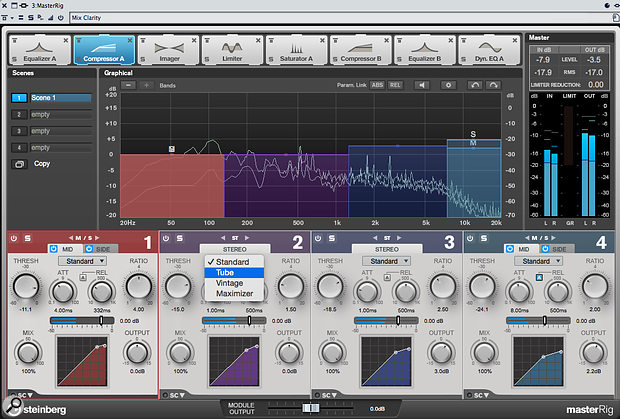
Task: Click the Module Output slider
Action: click(311, 408)
